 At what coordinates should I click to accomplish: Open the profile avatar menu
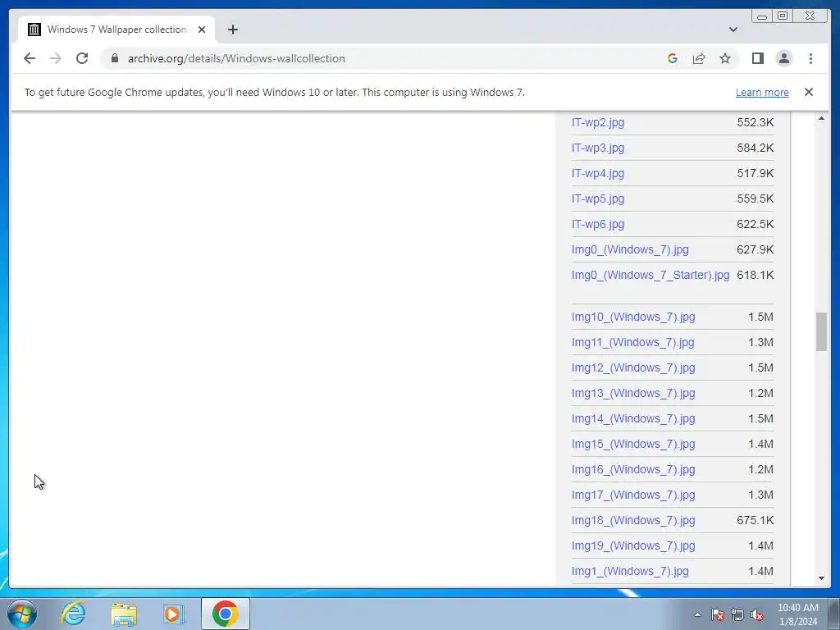[783, 58]
